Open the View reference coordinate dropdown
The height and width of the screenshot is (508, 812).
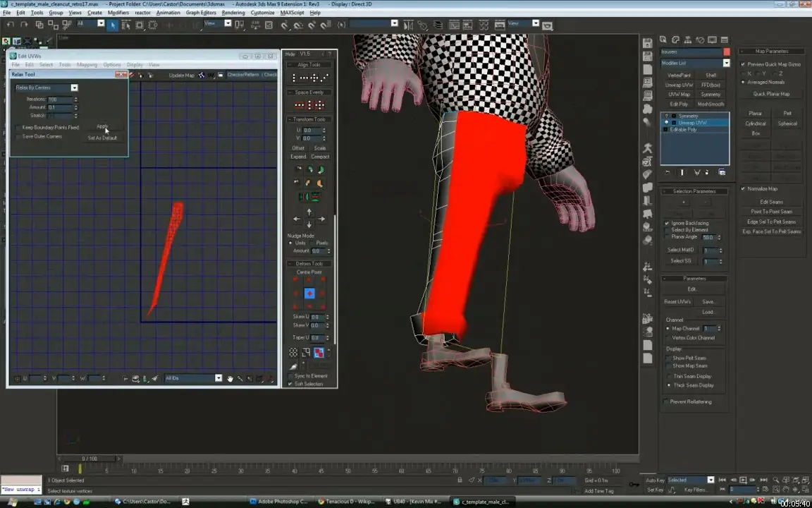pyautogui.click(x=228, y=25)
